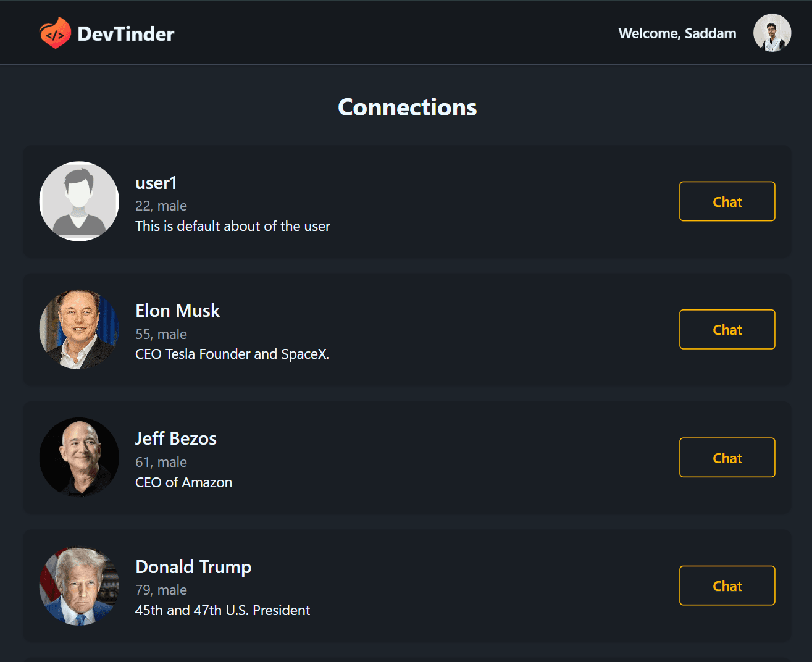Click the Donald Trump profile photo
Viewport: 812px width, 662px height.
coord(79,586)
